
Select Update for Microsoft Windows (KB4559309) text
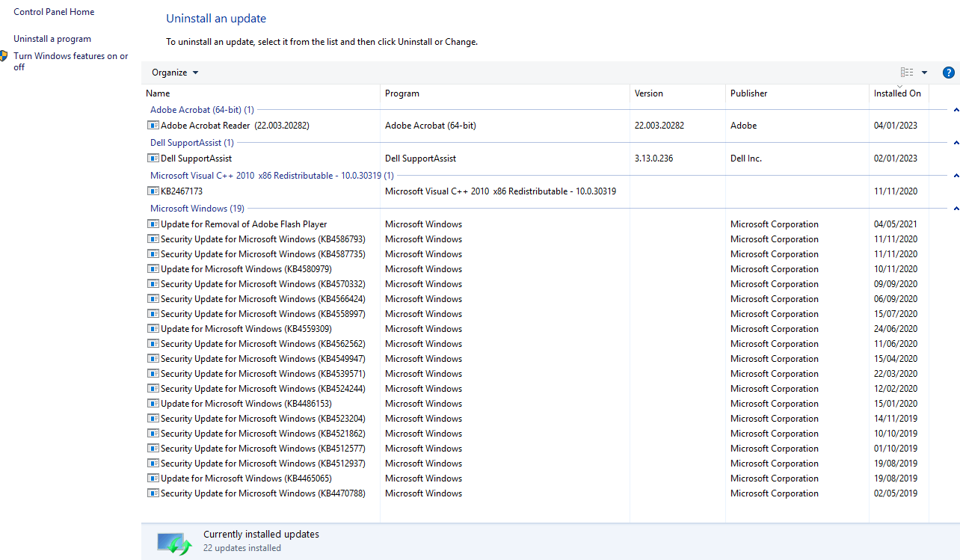click(247, 329)
